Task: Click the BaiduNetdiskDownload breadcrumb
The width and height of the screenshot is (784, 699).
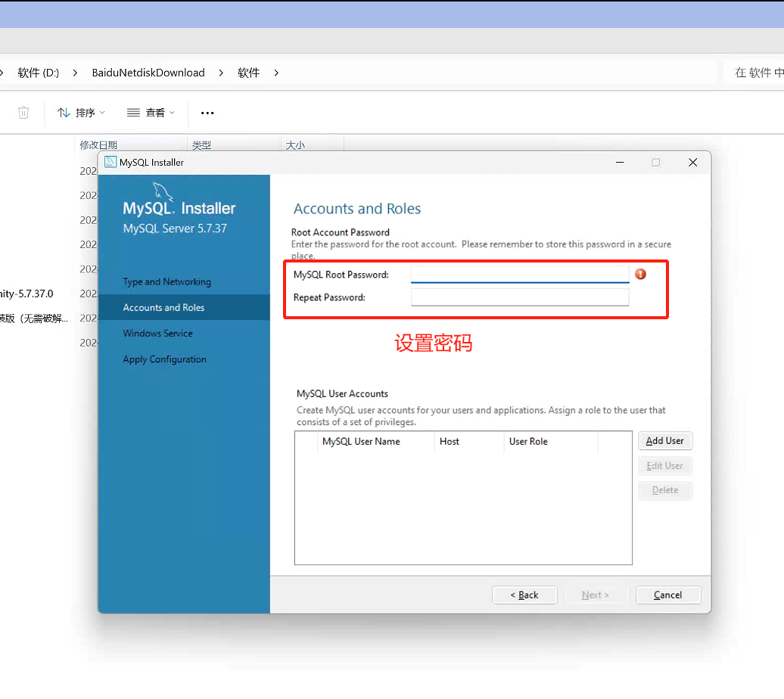Action: pos(148,73)
